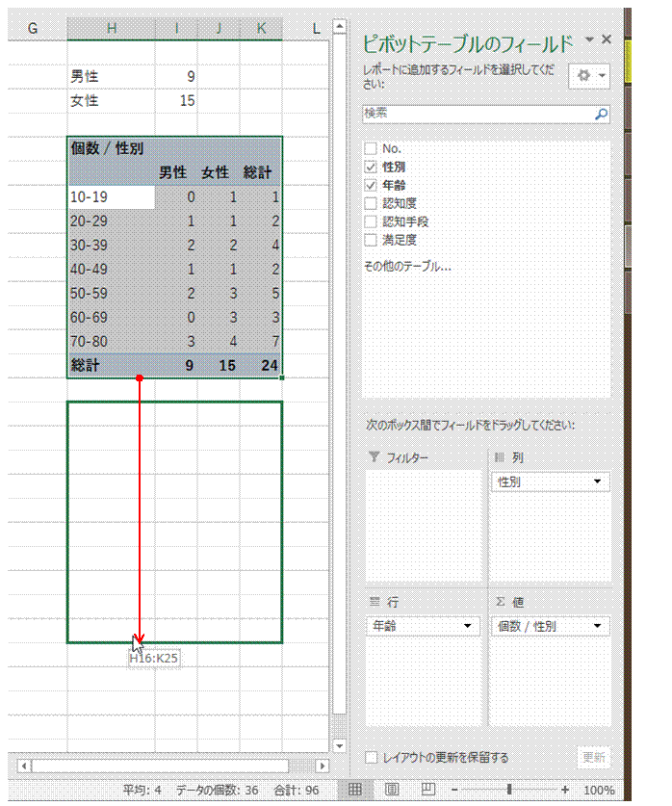The height and width of the screenshot is (806, 672).
Task: Select column H header
Action: (x=111, y=28)
